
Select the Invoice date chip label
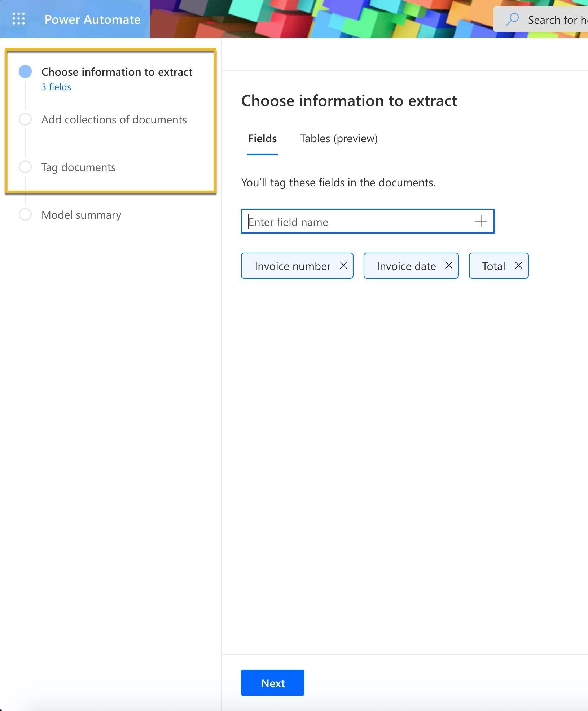[x=406, y=266]
